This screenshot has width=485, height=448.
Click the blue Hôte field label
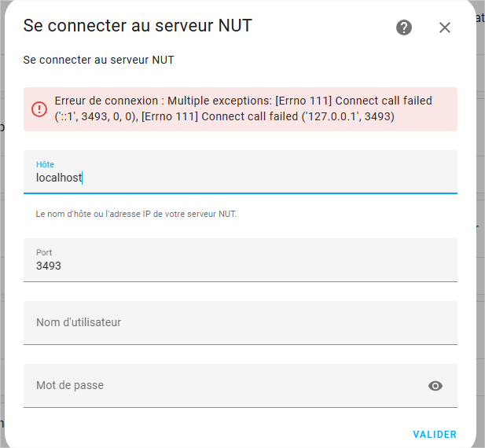click(45, 164)
